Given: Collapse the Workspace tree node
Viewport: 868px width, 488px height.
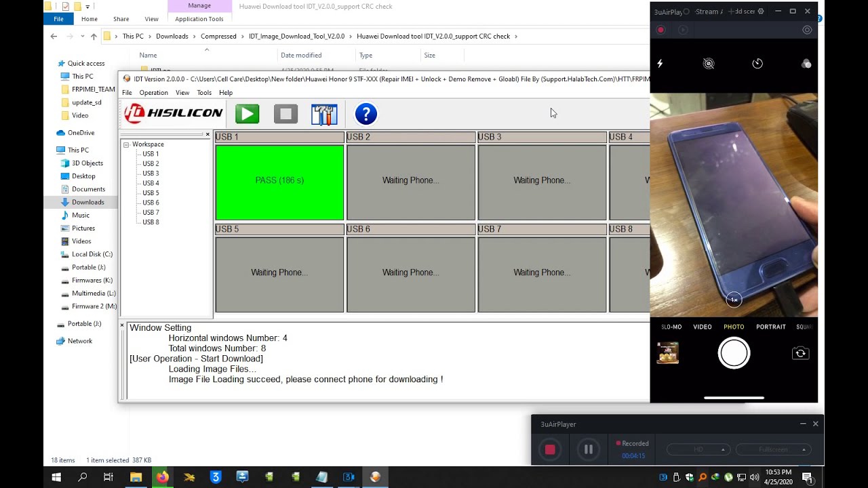Looking at the screenshot, I should coord(126,144).
